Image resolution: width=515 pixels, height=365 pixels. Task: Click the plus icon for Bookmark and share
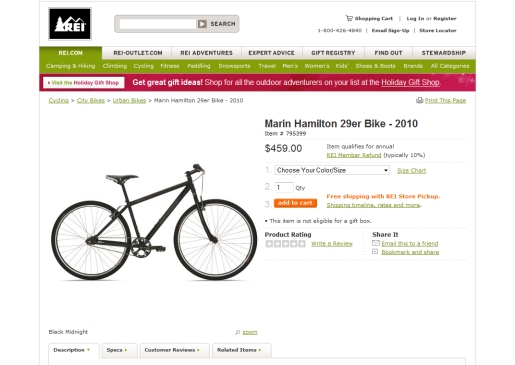pos(375,252)
